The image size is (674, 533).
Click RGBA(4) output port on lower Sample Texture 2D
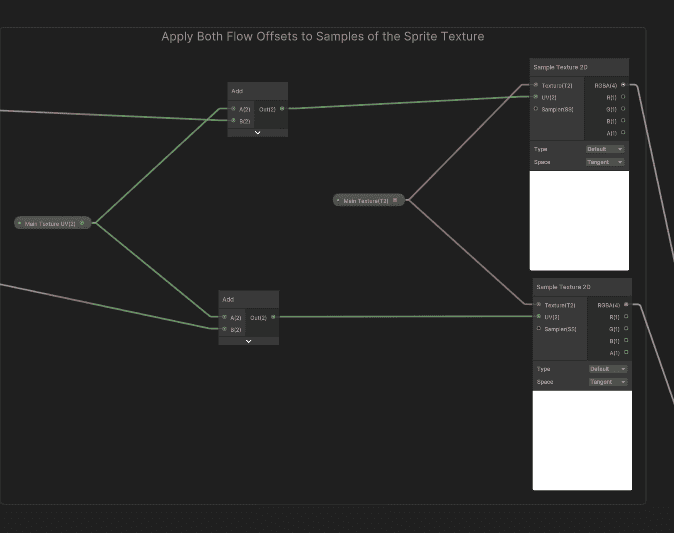click(x=626, y=304)
